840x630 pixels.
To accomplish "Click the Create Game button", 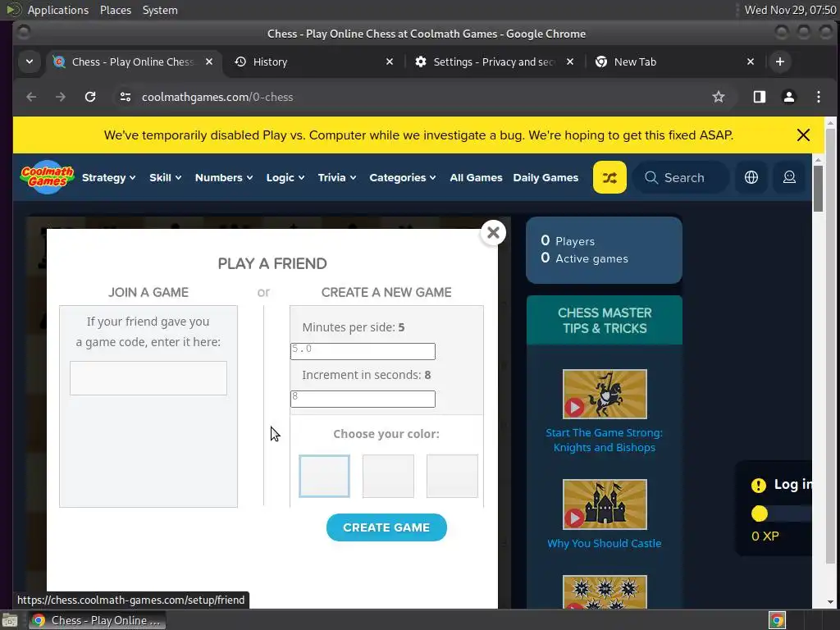I will point(386,527).
